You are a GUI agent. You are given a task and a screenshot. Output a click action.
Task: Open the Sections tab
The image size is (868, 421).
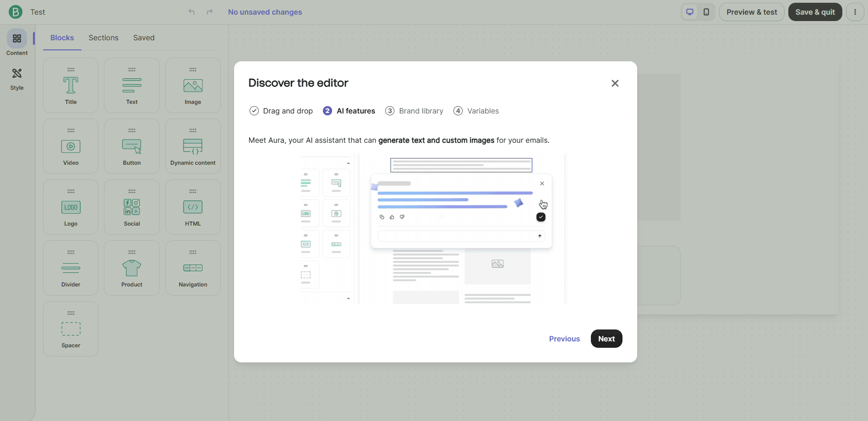(x=104, y=38)
